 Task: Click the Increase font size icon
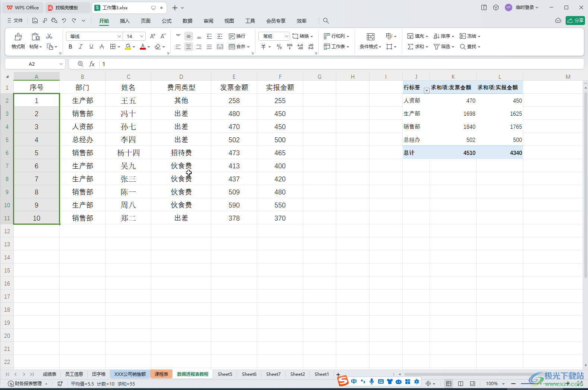pyautogui.click(x=152, y=36)
